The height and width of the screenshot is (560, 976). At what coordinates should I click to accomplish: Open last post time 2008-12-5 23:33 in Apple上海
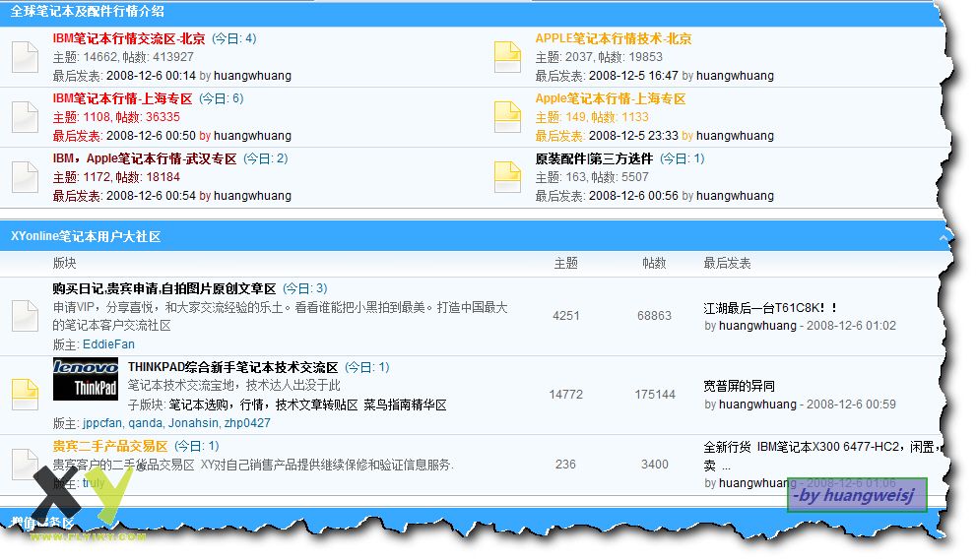(633, 136)
